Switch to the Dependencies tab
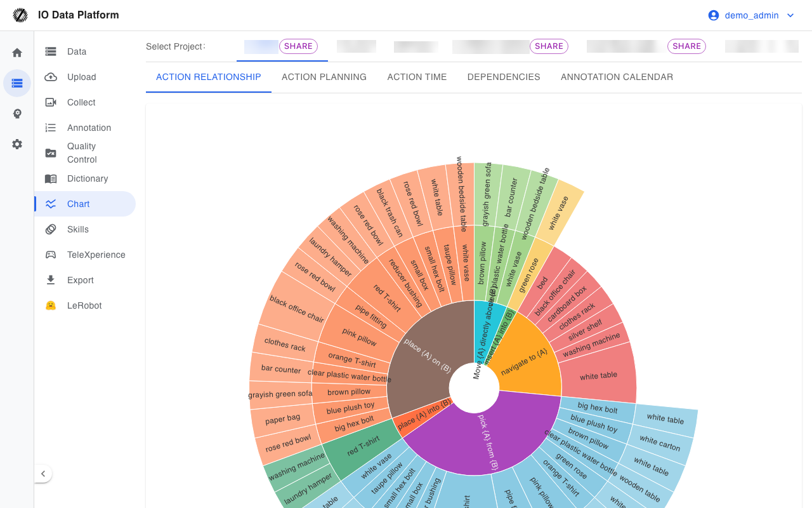Image resolution: width=812 pixels, height=508 pixels. tap(504, 77)
